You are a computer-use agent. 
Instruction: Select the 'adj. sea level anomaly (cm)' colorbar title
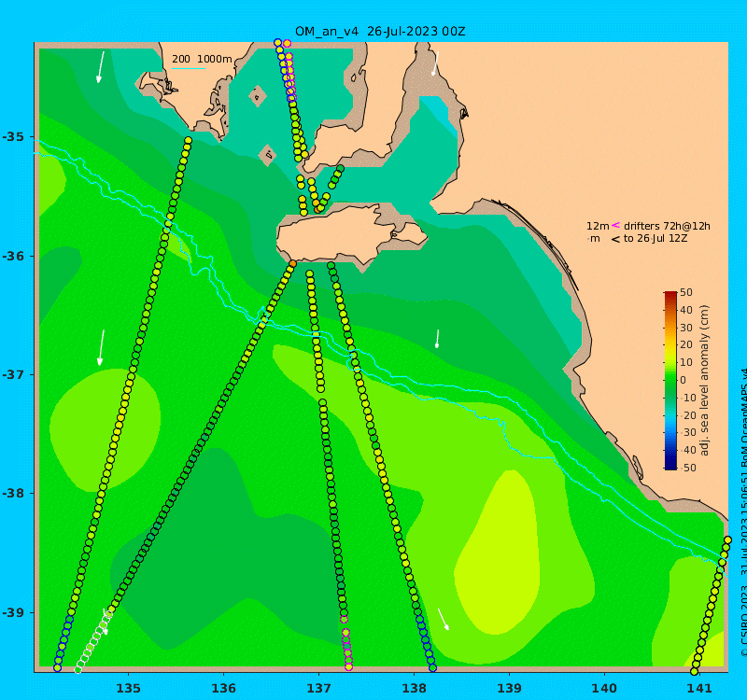click(704, 380)
